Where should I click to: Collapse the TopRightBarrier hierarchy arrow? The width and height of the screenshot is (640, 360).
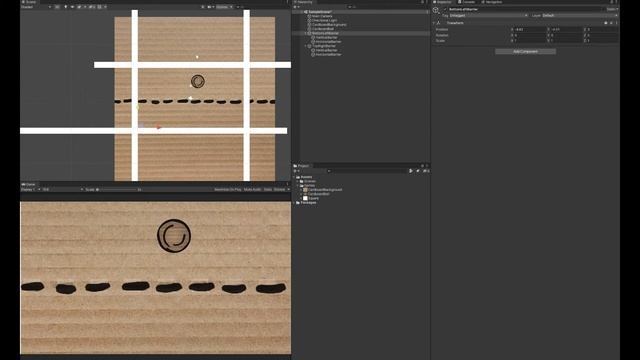coord(306,46)
